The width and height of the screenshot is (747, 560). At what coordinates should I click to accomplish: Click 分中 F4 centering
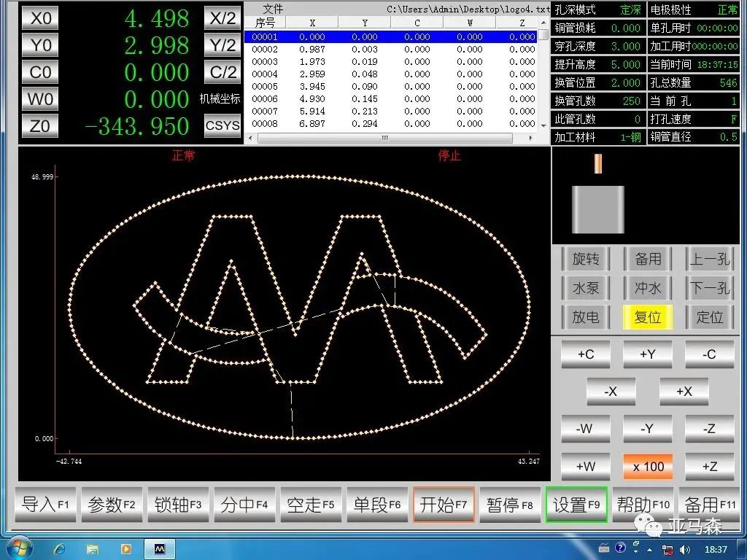coord(244,505)
